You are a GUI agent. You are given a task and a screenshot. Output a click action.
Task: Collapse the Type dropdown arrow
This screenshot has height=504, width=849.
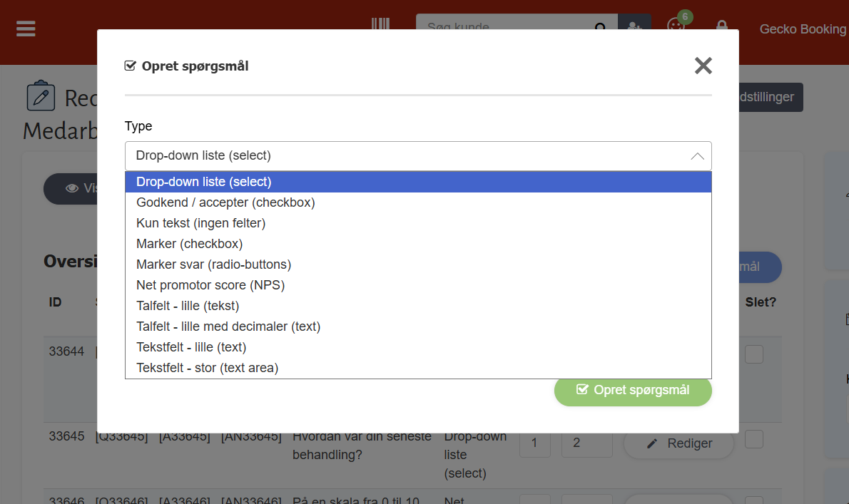[697, 156]
